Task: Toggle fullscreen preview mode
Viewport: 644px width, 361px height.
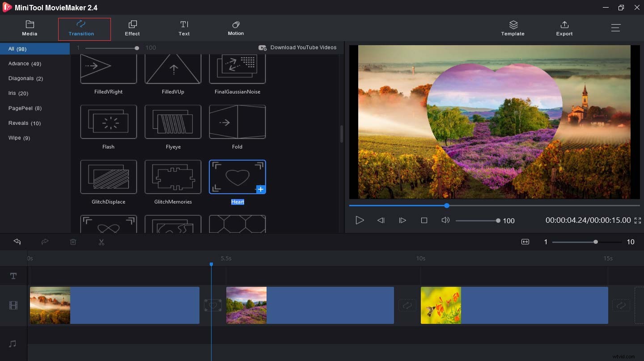Action: pyautogui.click(x=638, y=220)
